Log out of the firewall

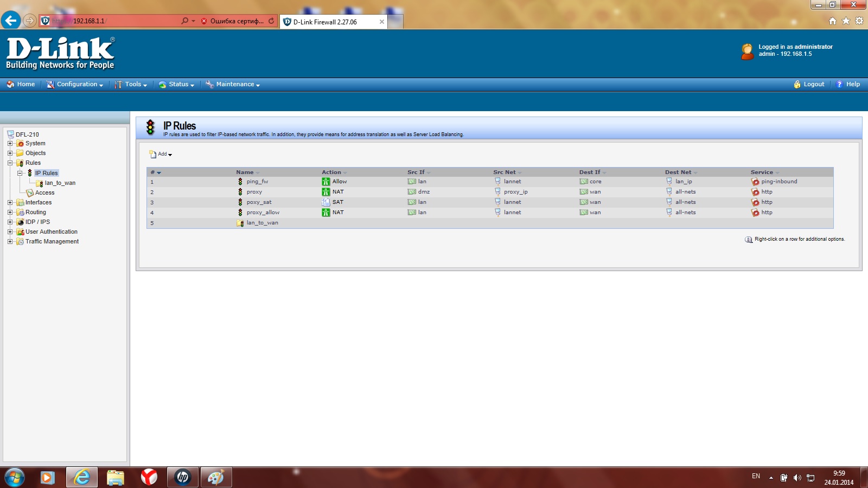click(809, 84)
